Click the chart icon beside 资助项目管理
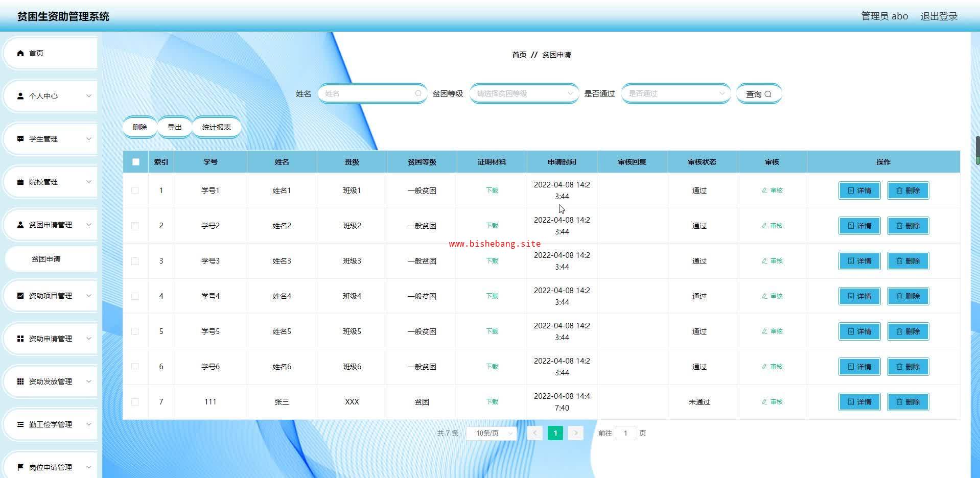The height and width of the screenshot is (478, 980). (20, 296)
